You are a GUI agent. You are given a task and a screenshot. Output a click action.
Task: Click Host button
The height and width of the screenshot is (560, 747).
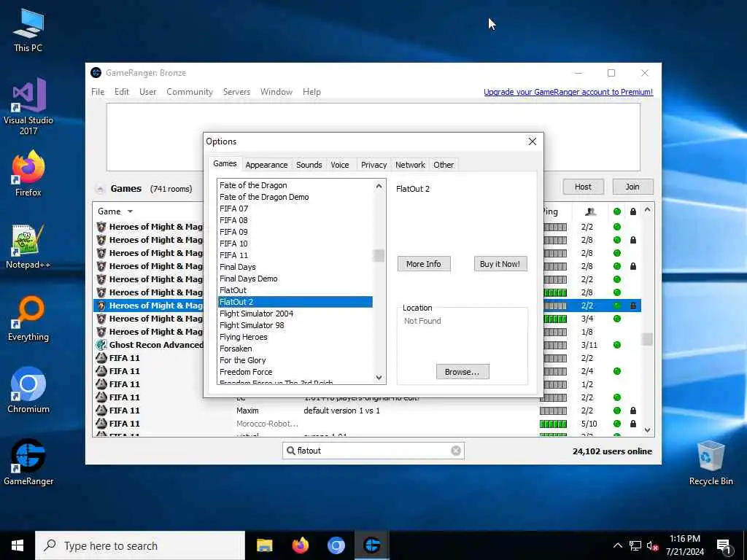point(583,187)
